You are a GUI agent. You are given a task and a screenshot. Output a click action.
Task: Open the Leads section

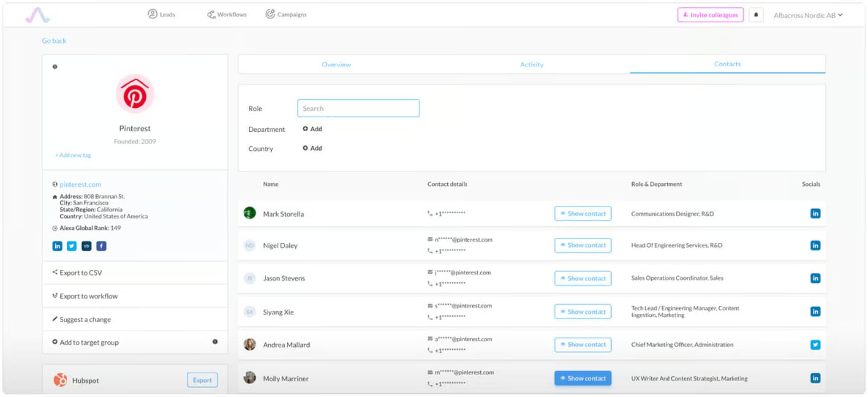161,14
